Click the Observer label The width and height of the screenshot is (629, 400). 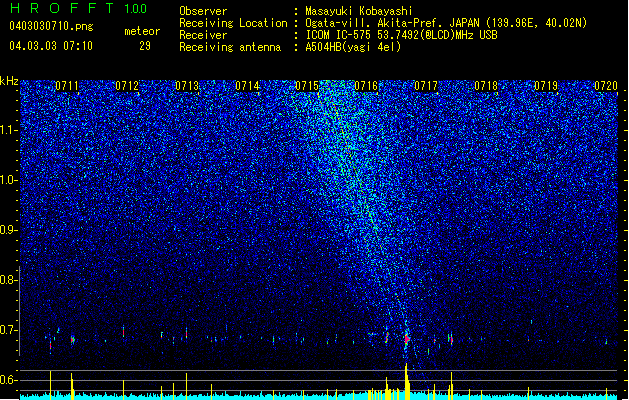(x=203, y=11)
